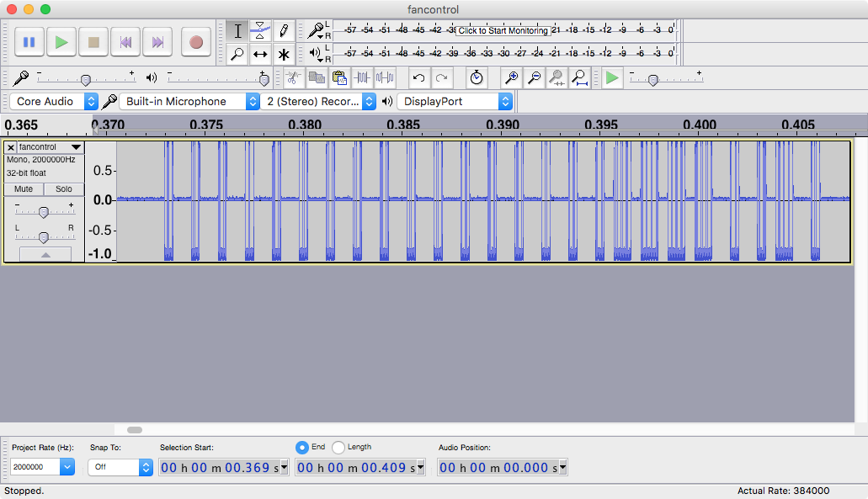Select the Draw pencil tool
Image resolution: width=868 pixels, height=499 pixels.
285,31
